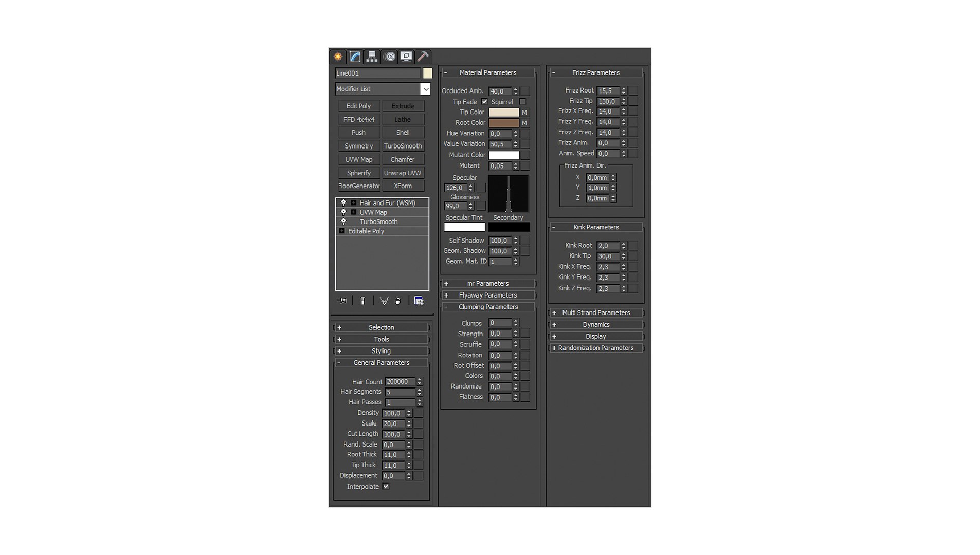Toggle Show End Result icon
Image resolution: width=980 pixels, height=555 pixels.
click(362, 301)
